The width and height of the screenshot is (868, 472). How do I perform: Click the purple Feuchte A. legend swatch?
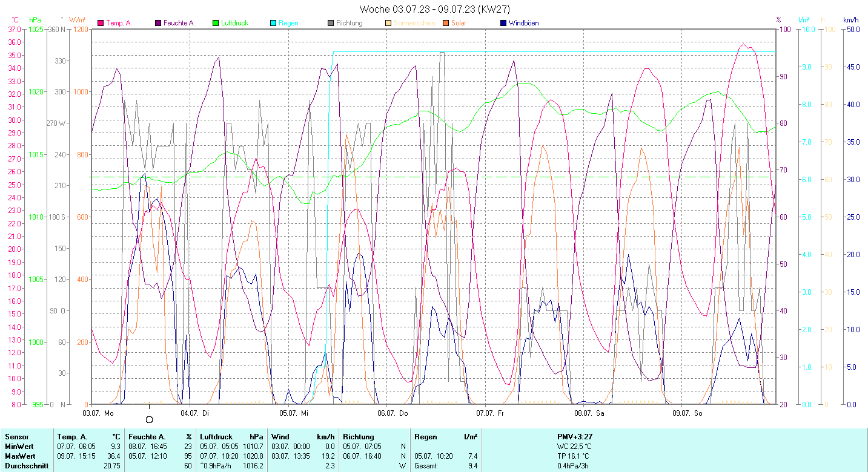pos(158,23)
